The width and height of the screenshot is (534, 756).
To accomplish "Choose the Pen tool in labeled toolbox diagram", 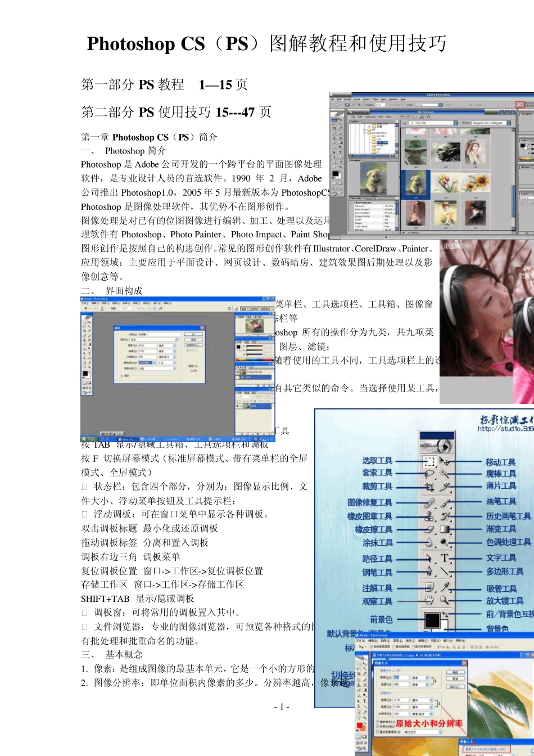I will pos(429,571).
